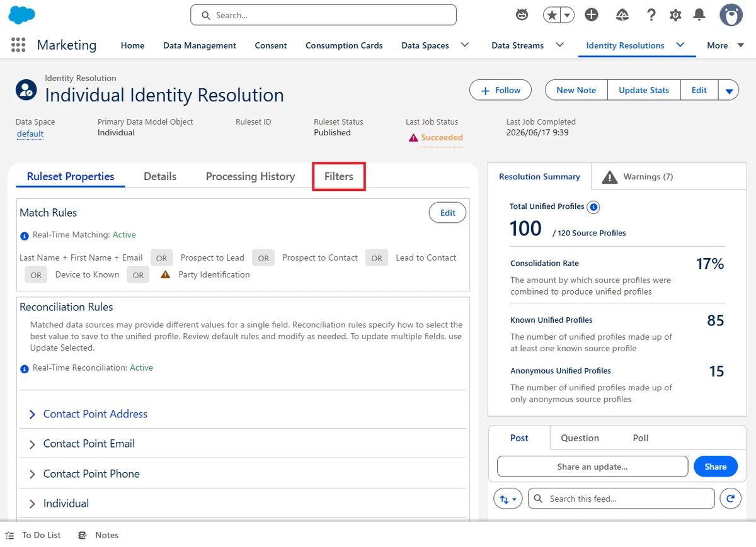This screenshot has height=547, width=756.
Task: Select the Resolution Summary tab
Action: pyautogui.click(x=539, y=177)
